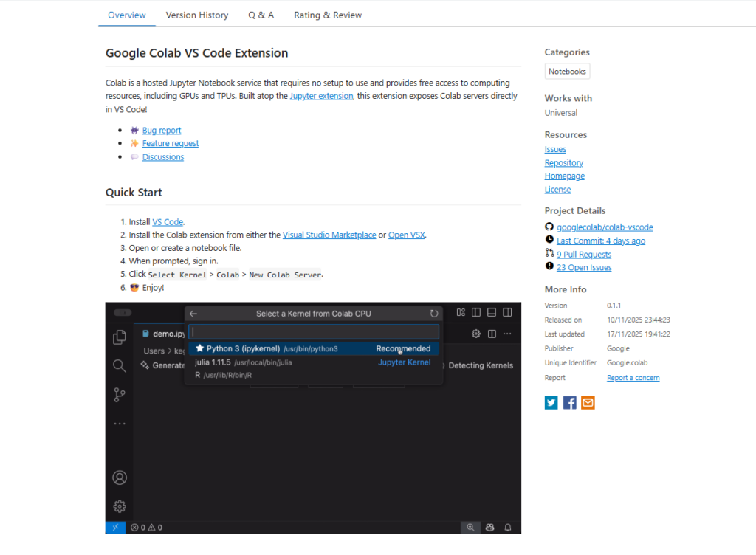Click the kernel picker search field
This screenshot has width=756, height=555.
point(314,331)
